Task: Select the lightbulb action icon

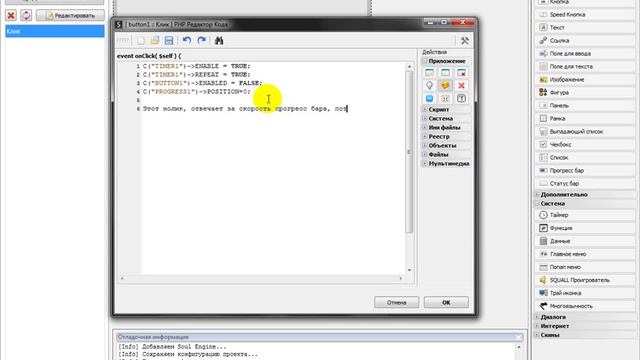Action: [429, 85]
